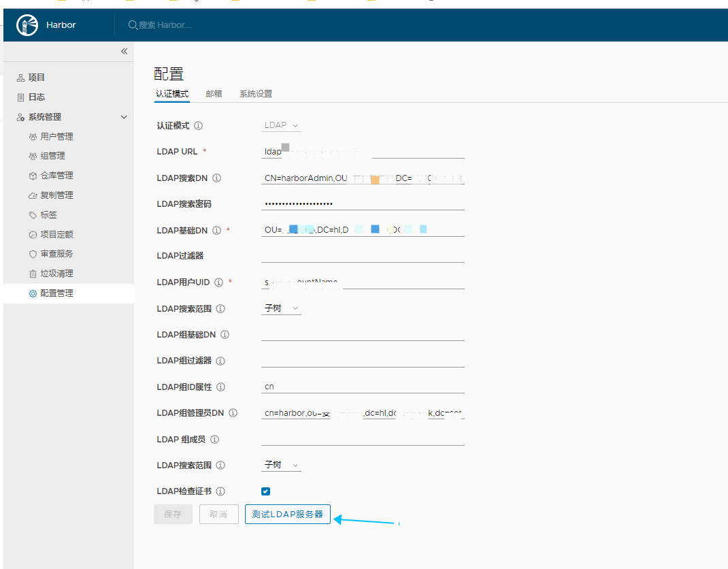
Task: Click info icon next to LDAP搜索DN
Action: 217,178
